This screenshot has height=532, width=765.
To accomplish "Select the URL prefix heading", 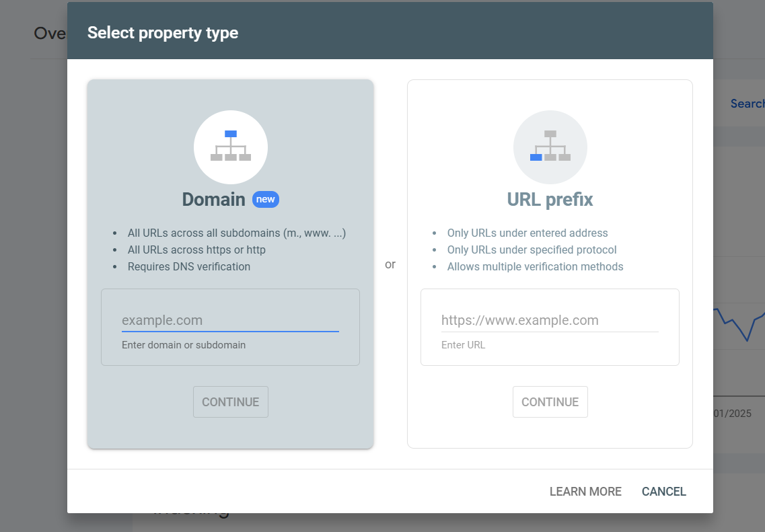I will tap(550, 200).
